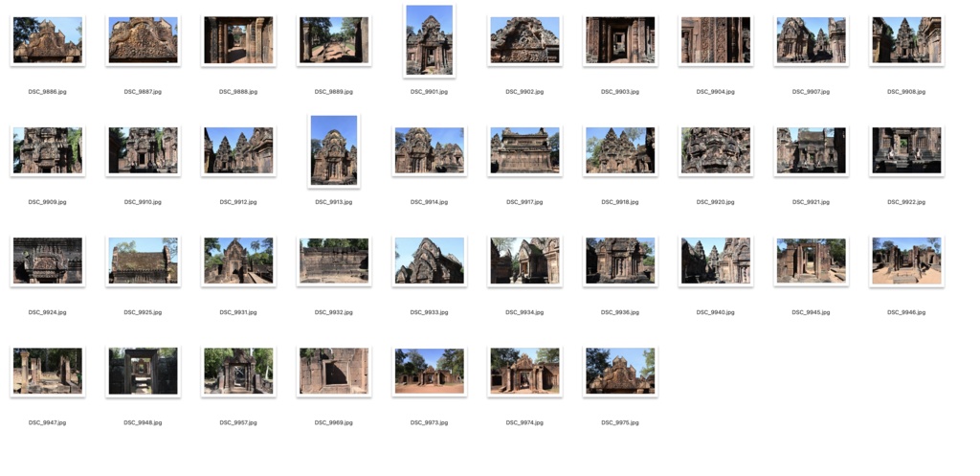Select the DSC_9917.jpg thumbnail
This screenshot has height=476, width=980.
[524, 150]
